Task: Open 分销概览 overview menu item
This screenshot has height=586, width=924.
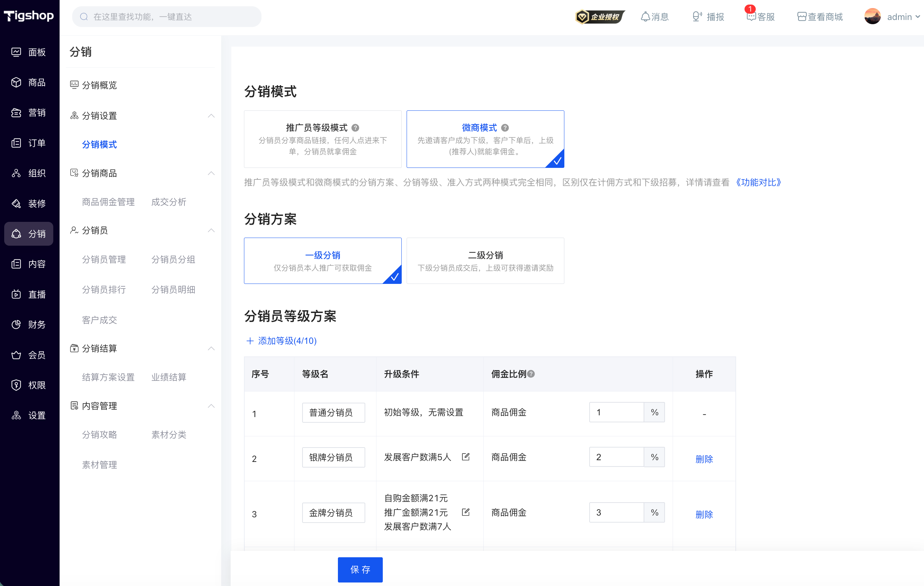Action: pos(100,85)
